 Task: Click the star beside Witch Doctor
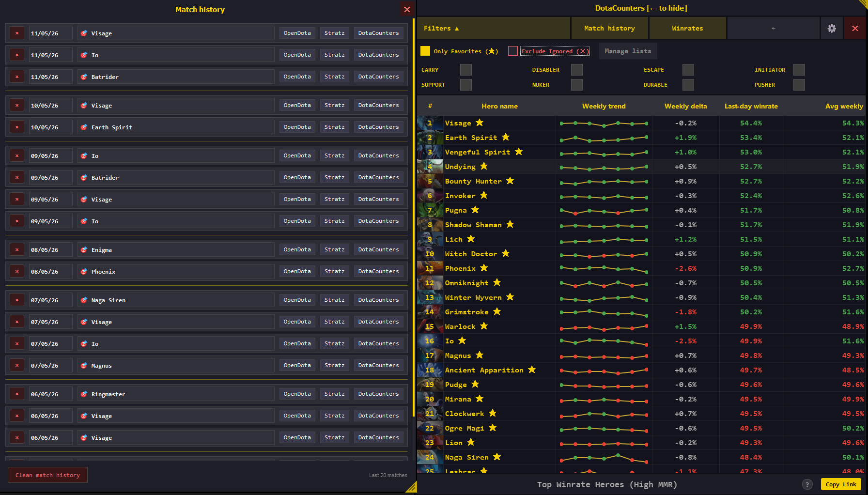[x=506, y=253]
